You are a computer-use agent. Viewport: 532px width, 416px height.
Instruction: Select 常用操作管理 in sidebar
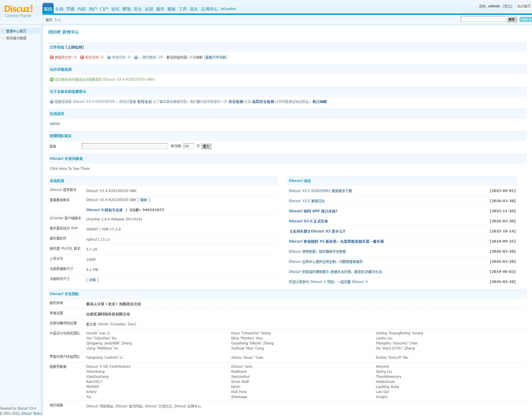coord(16,38)
